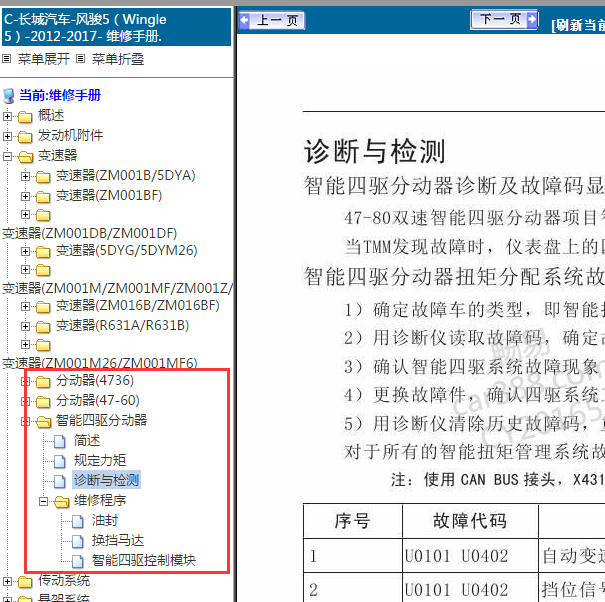Open the 分动器(47-60) tree item
605x602 pixels.
(x=98, y=401)
